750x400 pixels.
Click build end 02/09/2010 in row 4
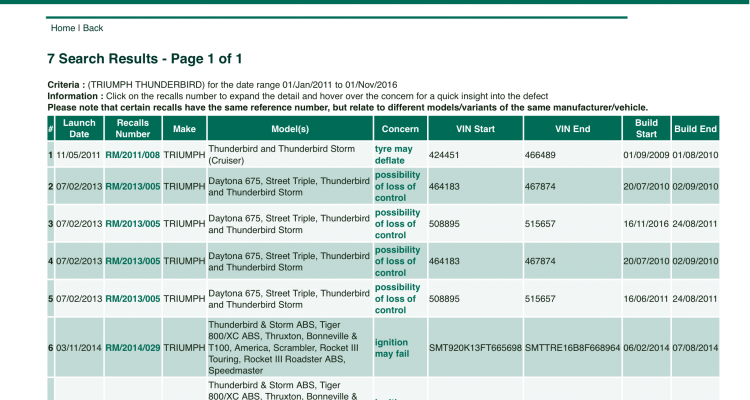click(695, 261)
